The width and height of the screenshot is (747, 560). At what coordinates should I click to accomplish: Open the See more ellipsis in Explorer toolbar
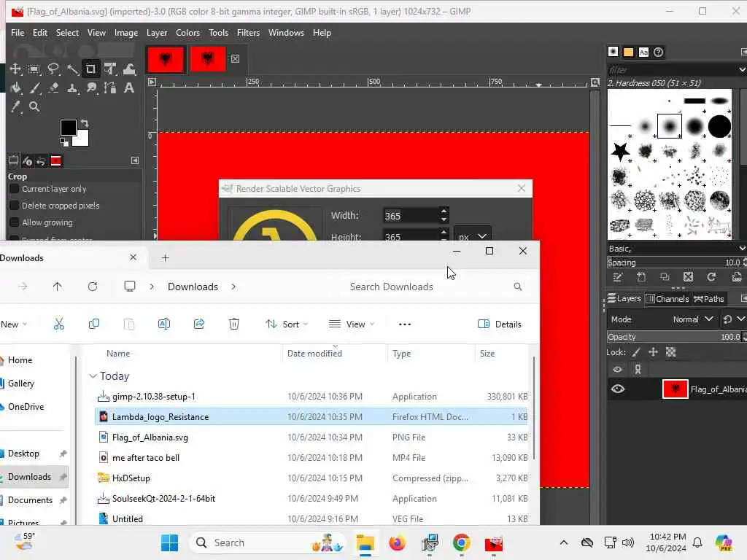pos(404,324)
